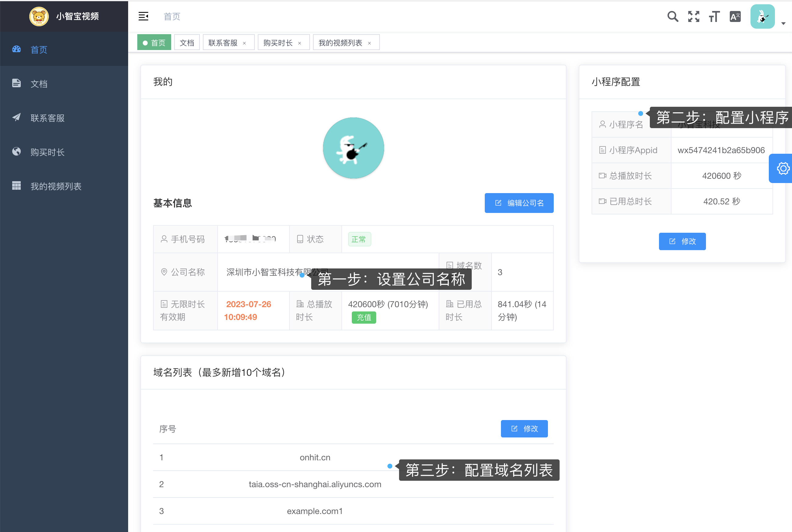Click the user avatar in the top bar
Image resolution: width=792 pixels, height=532 pixels.
(x=762, y=16)
